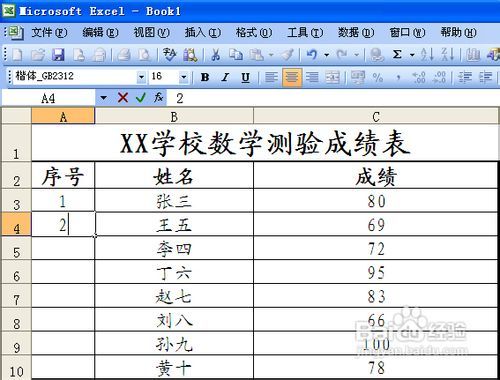Image resolution: width=500 pixels, height=380 pixels.
Task: Select column B header
Action: tap(174, 116)
